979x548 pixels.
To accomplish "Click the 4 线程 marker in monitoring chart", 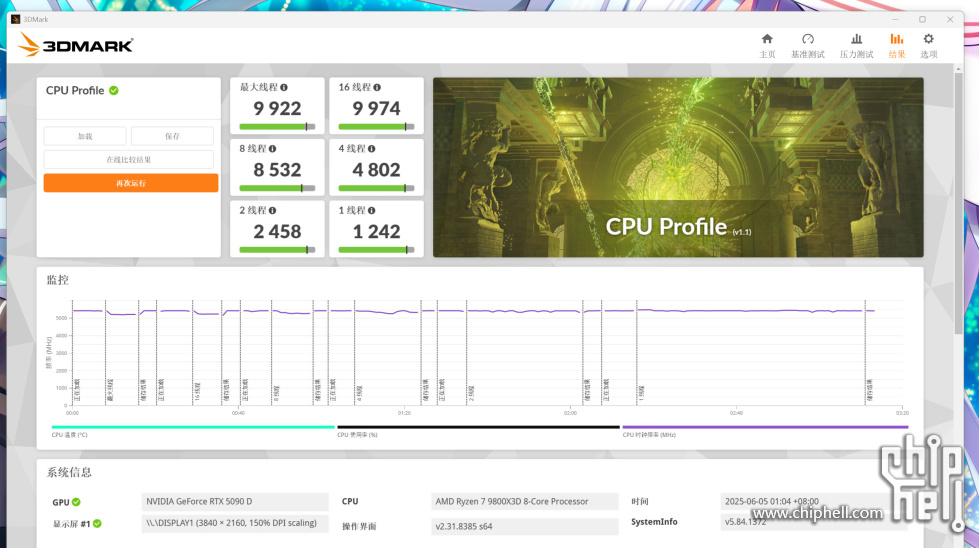I will point(360,393).
